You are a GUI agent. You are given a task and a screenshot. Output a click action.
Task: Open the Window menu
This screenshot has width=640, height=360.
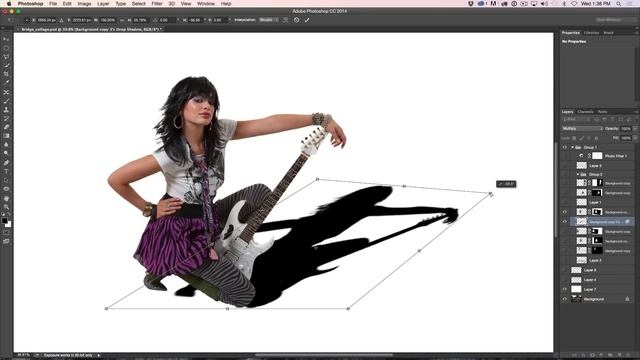[206, 4]
